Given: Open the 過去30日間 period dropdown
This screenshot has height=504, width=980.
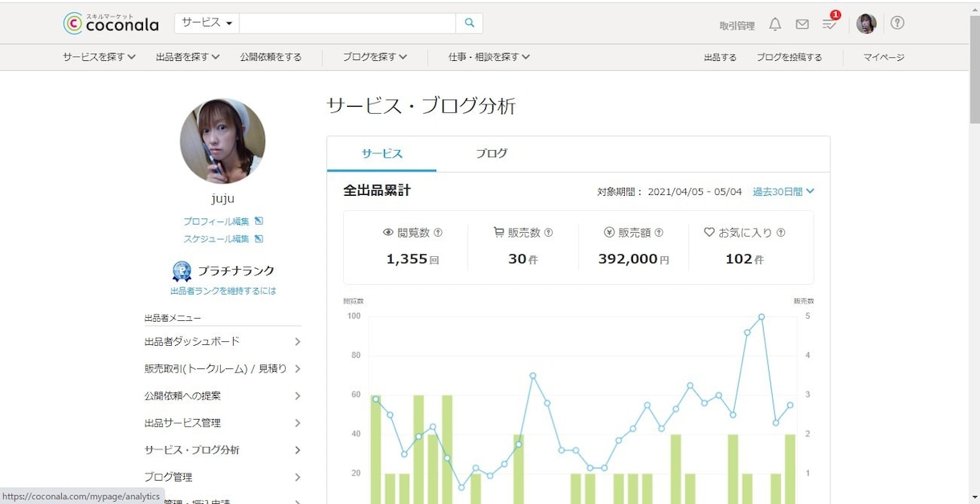Looking at the screenshot, I should (x=783, y=192).
